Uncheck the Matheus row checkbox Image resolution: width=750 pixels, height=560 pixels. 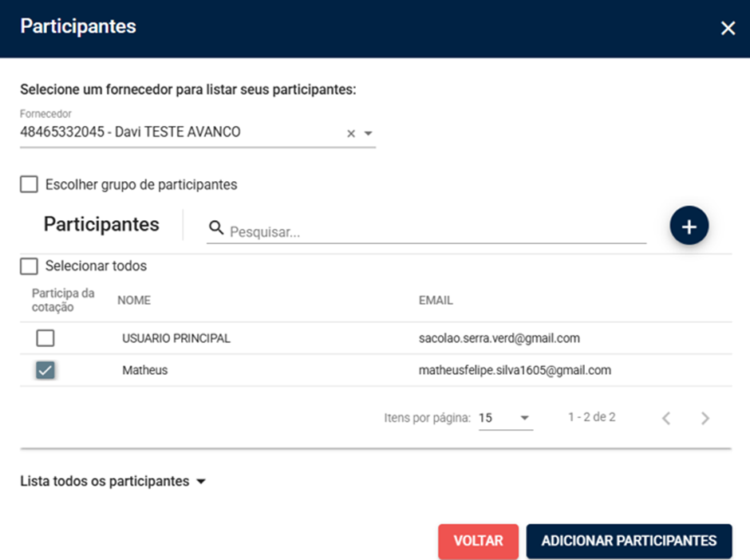[x=45, y=370]
